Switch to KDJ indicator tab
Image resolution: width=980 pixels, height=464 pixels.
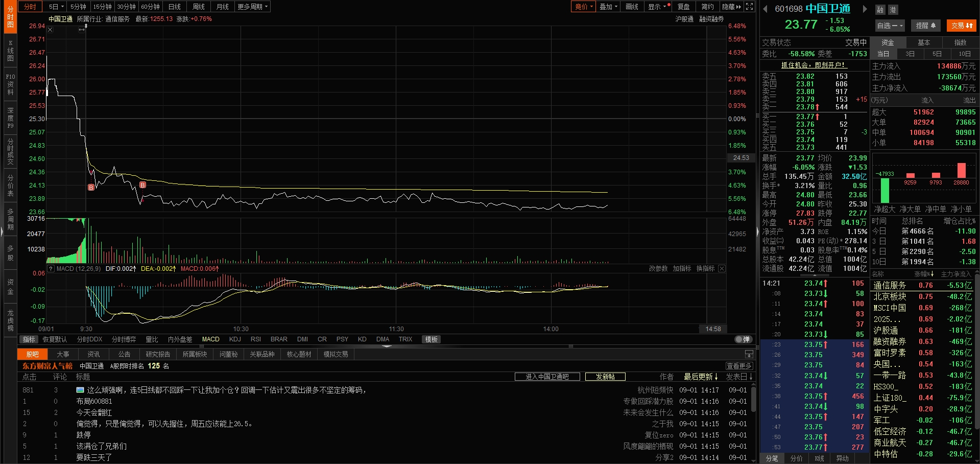235,340
